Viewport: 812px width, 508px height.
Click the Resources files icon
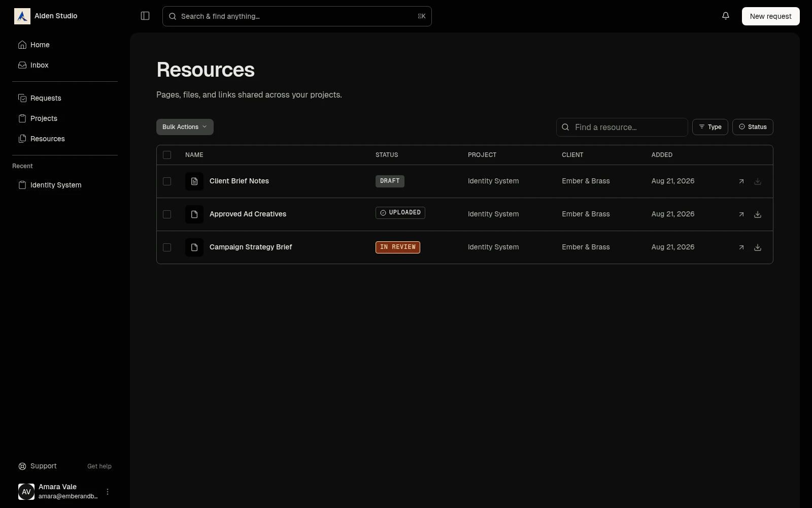pyautogui.click(x=22, y=139)
